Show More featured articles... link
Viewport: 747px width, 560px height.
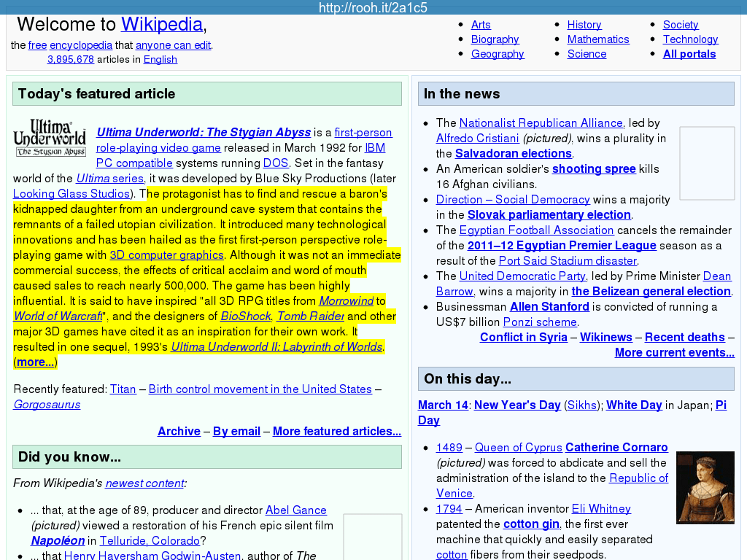(x=336, y=432)
